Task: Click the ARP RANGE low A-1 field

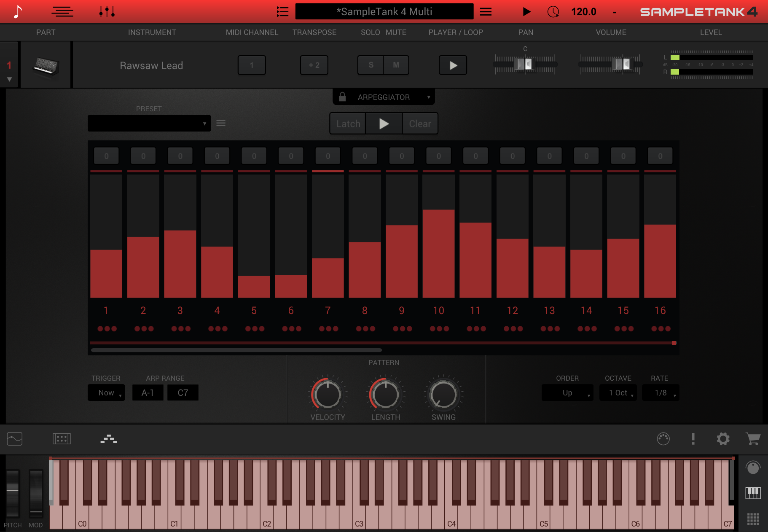Action: pyautogui.click(x=148, y=392)
